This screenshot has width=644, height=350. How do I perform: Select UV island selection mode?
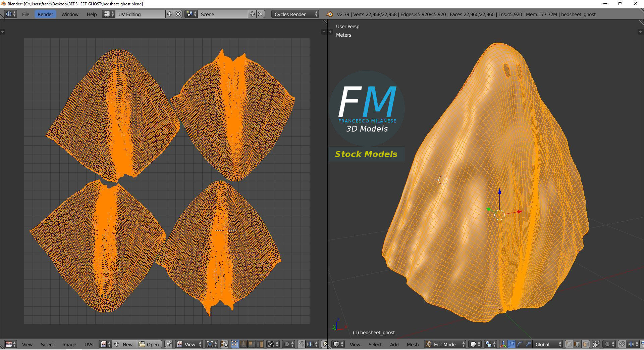pyautogui.click(x=260, y=344)
